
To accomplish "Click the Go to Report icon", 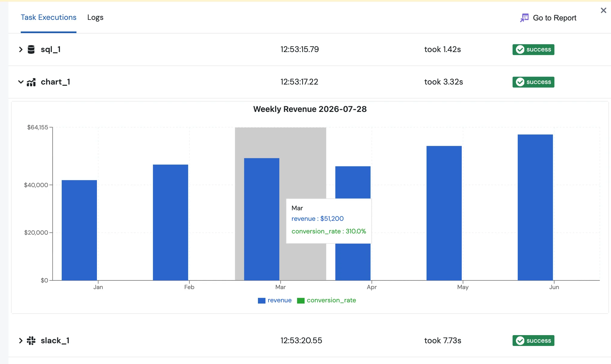I will (x=524, y=18).
